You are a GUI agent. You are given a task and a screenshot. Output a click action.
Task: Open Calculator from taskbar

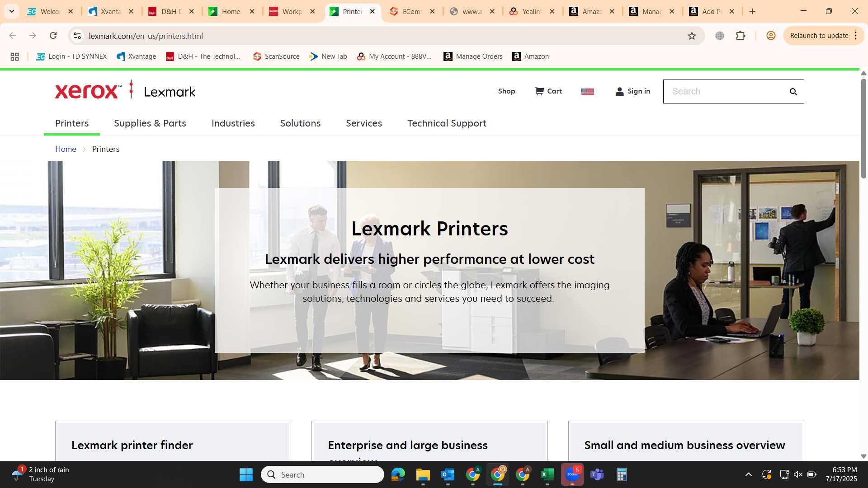point(622,474)
